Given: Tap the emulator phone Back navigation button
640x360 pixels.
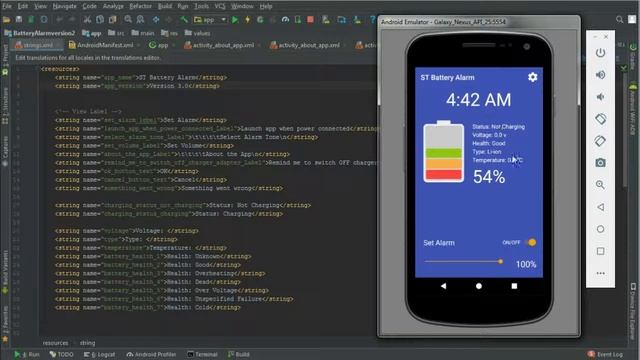Looking at the screenshot, I should (443, 286).
